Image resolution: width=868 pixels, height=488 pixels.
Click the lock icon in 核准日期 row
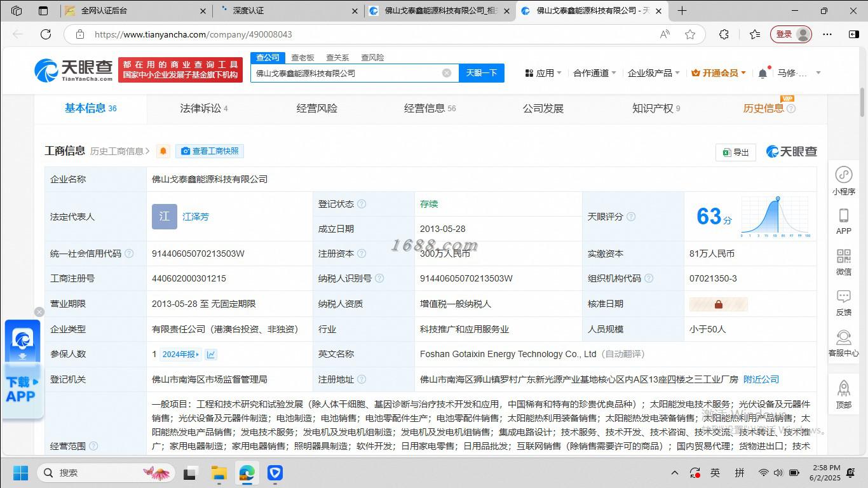tap(719, 304)
